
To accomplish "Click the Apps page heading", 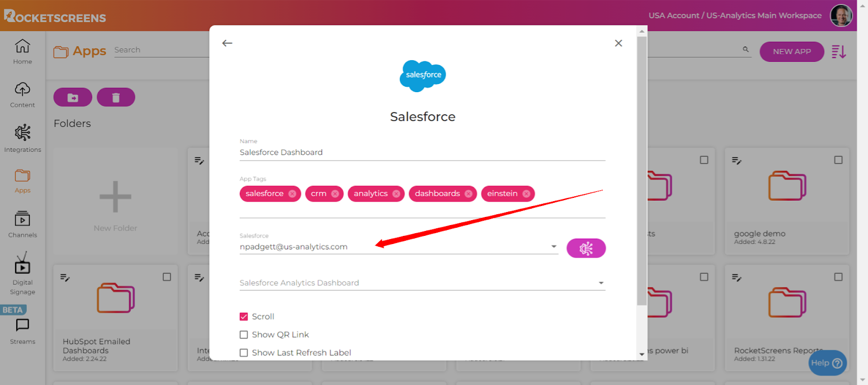I will point(90,51).
